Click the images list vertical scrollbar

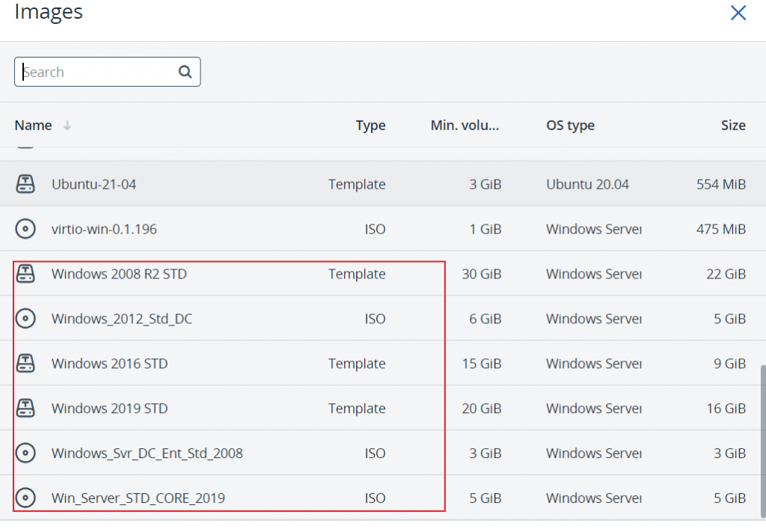(x=762, y=440)
